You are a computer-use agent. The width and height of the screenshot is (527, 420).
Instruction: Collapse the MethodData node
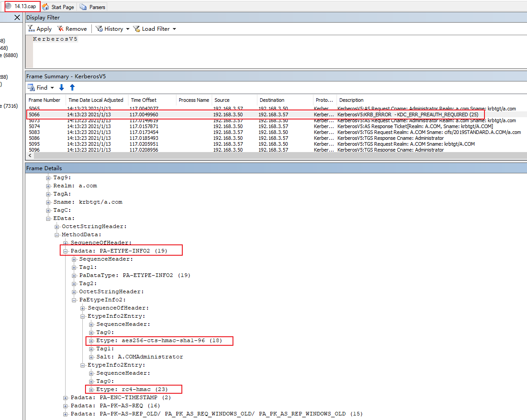point(57,235)
